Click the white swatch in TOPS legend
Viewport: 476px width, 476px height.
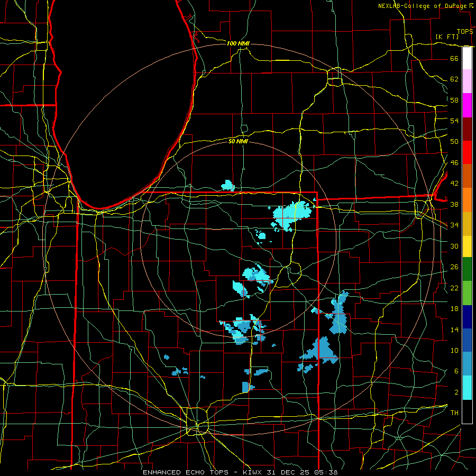[x=467, y=58]
